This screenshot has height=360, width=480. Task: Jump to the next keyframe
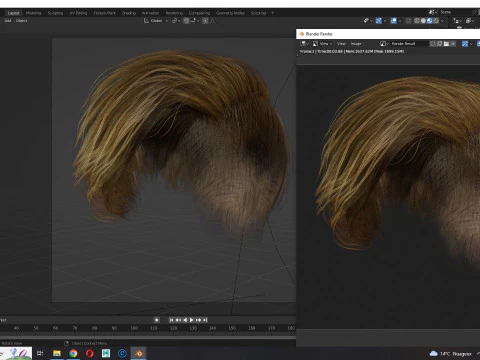[x=198, y=320]
